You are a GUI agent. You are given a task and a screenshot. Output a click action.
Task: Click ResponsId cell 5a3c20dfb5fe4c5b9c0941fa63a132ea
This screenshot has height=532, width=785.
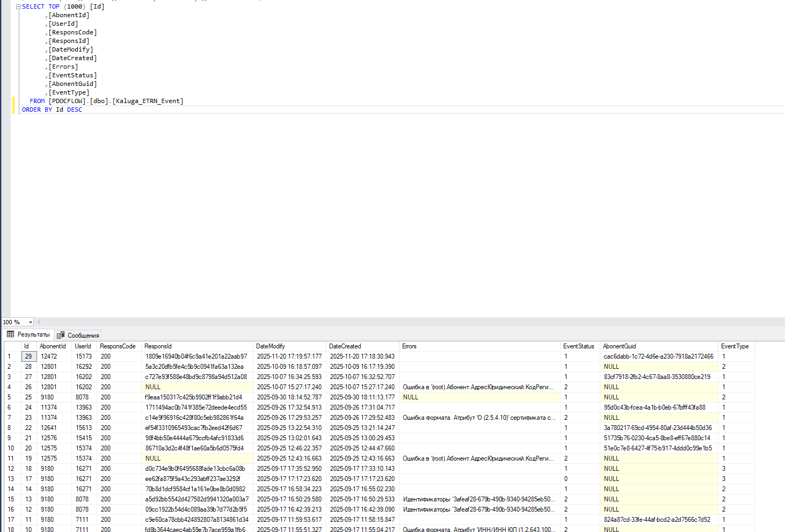click(x=197, y=367)
